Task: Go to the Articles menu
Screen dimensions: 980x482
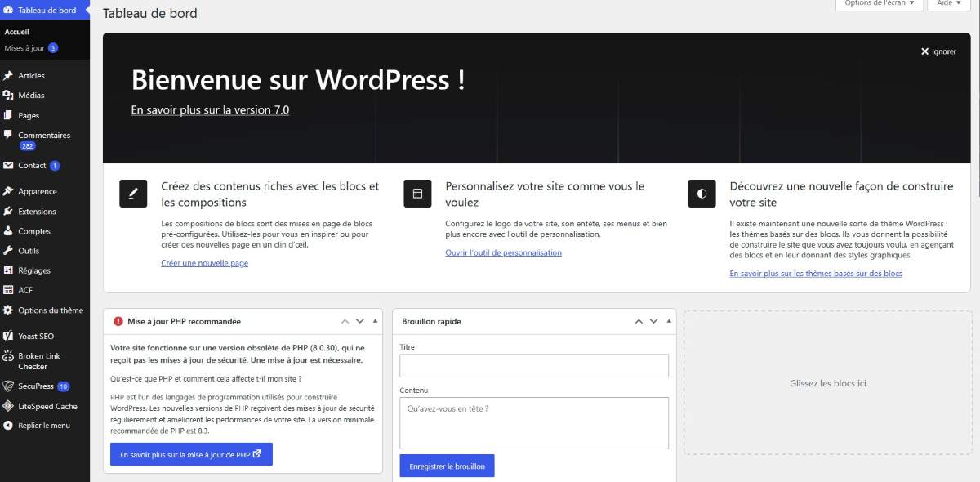Action: (31, 75)
